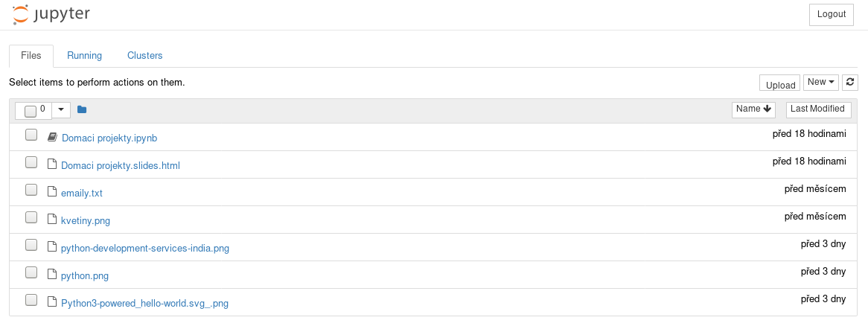
Task: Check the box for Domaci projekty.ipynb
Action: pos(31,135)
